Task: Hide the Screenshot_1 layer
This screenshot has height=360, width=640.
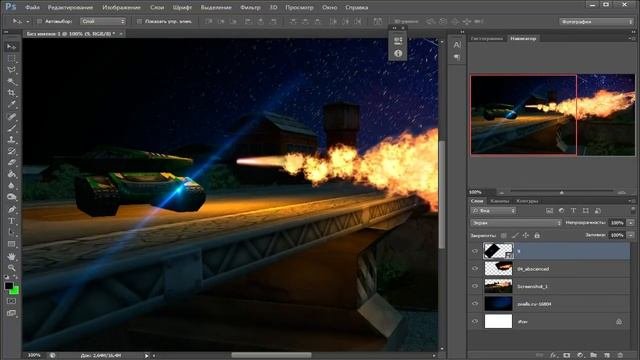Action: [475, 286]
